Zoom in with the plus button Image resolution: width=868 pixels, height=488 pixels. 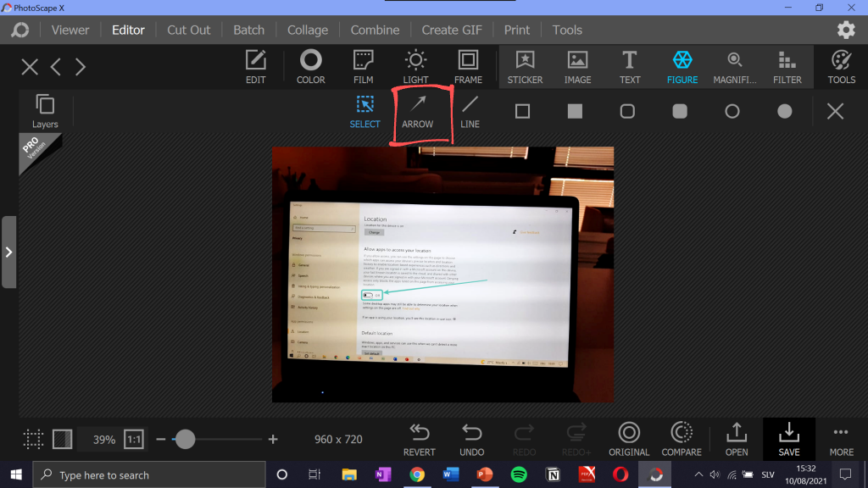click(x=273, y=440)
